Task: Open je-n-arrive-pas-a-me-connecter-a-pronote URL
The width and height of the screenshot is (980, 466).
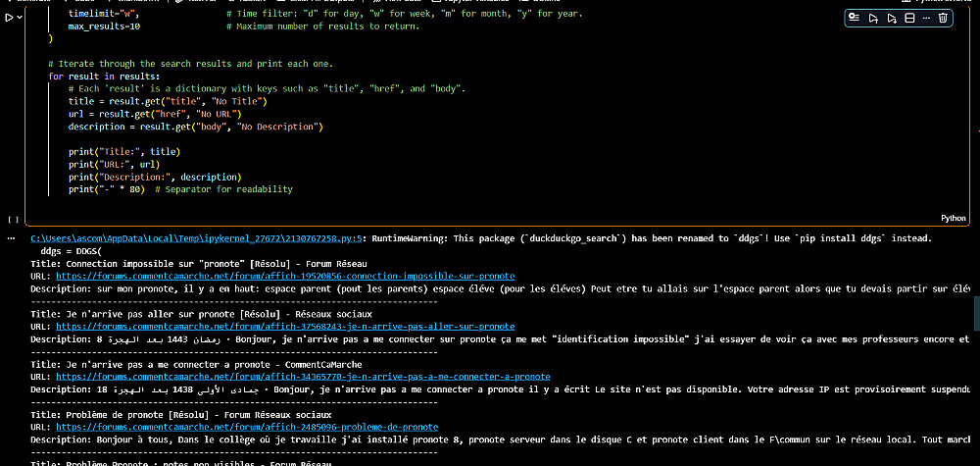Action: pyautogui.click(x=303, y=377)
